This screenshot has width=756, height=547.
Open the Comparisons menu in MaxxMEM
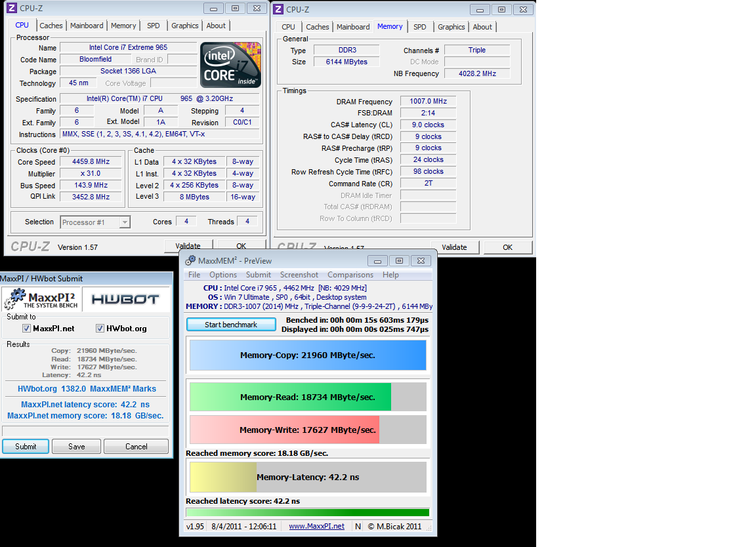coord(350,275)
